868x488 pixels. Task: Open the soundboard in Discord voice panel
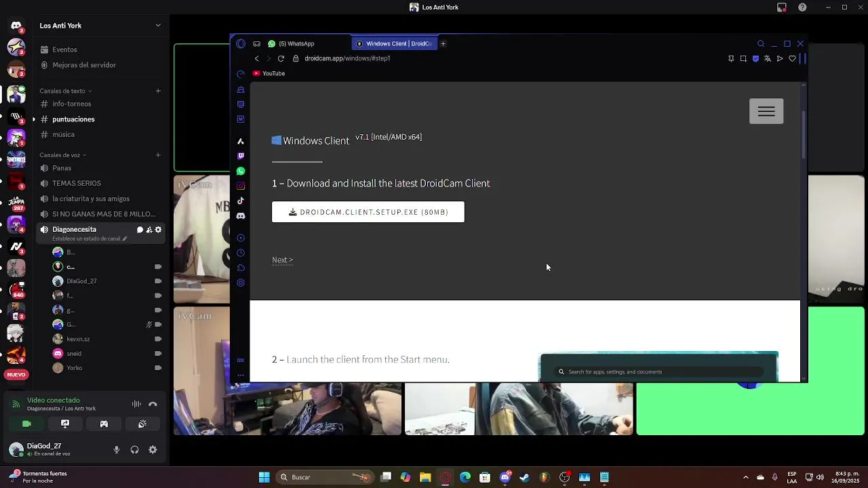pos(142,424)
